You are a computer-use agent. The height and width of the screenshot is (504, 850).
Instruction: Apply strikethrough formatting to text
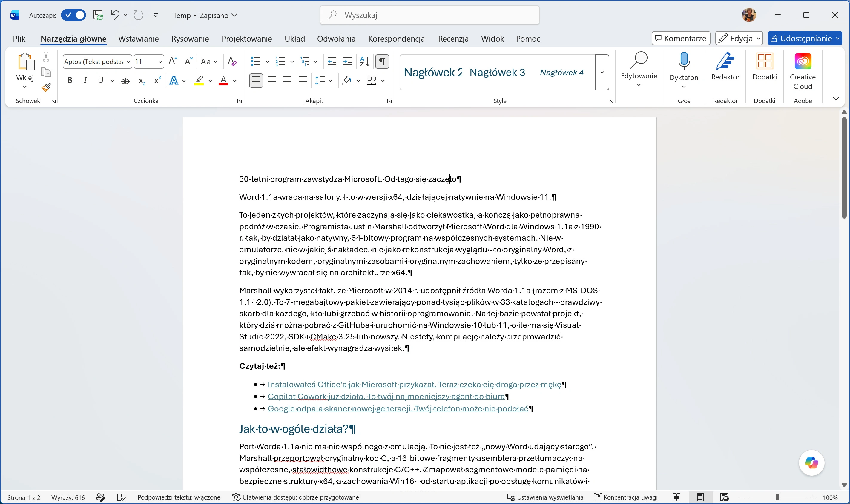pyautogui.click(x=125, y=81)
